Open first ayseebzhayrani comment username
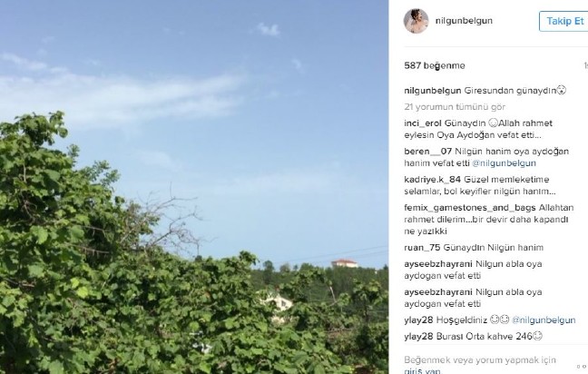This screenshot has height=374, width=588. (x=438, y=264)
